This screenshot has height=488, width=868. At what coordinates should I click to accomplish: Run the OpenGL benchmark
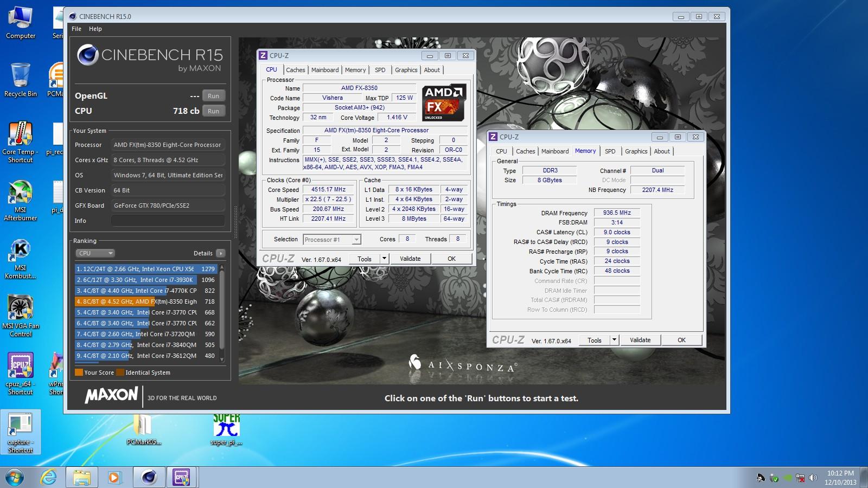213,96
